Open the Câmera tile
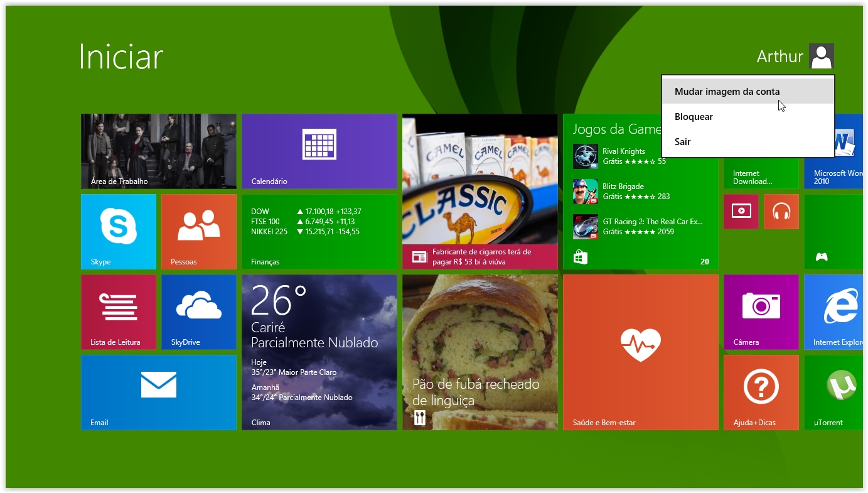This screenshot has width=868, height=493. tap(761, 312)
